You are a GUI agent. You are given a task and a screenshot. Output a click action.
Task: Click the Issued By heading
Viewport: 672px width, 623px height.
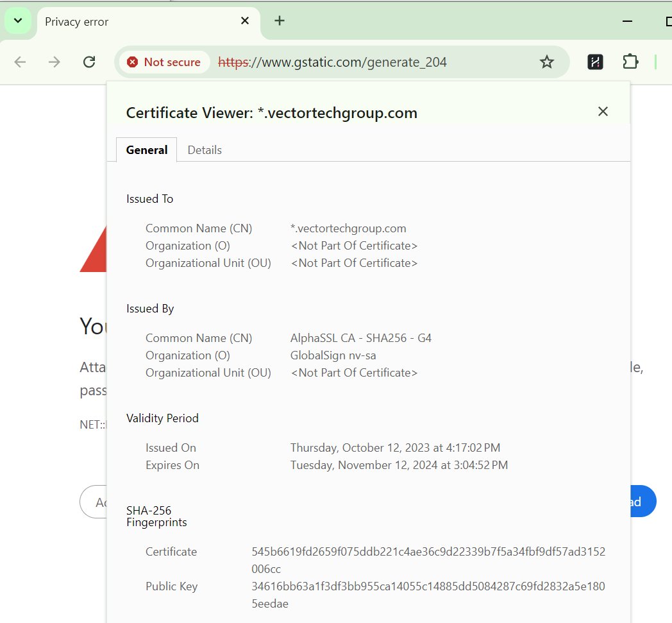coord(150,309)
